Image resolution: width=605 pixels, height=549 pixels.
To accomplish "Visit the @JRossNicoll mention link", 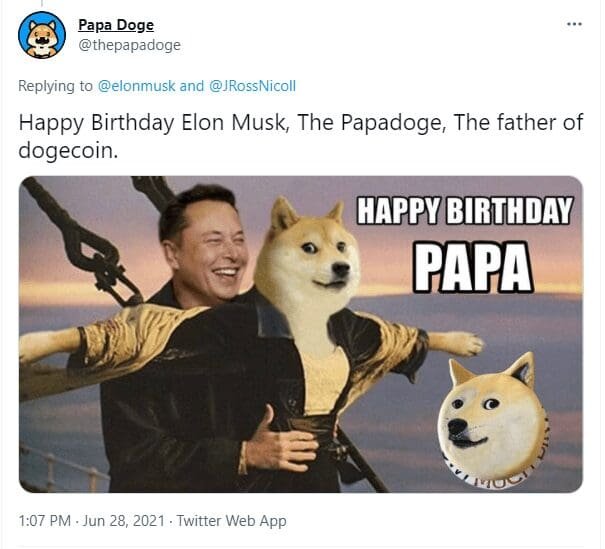I will (x=252, y=86).
